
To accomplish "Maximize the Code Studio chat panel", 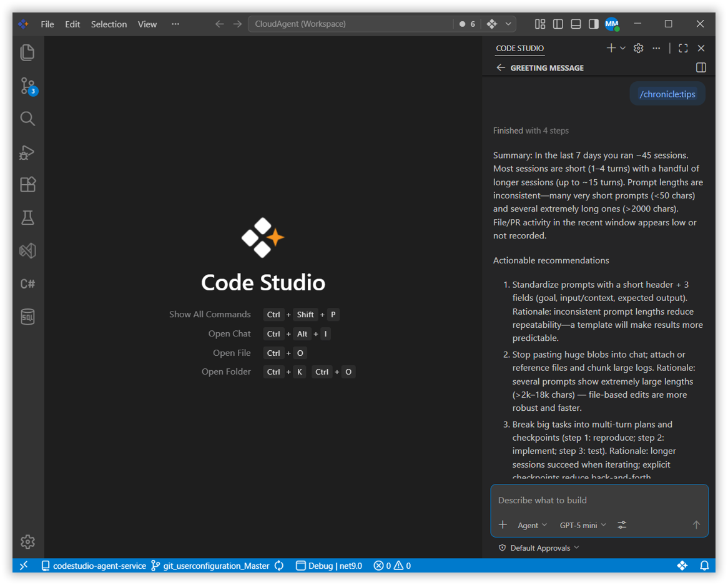I will [683, 48].
